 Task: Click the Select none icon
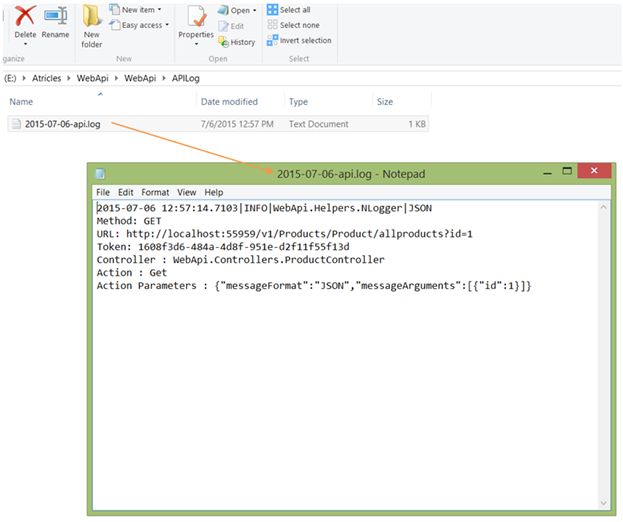273,25
